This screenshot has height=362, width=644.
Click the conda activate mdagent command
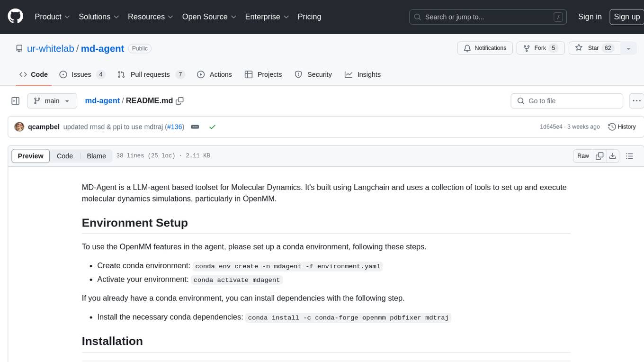pos(237,280)
